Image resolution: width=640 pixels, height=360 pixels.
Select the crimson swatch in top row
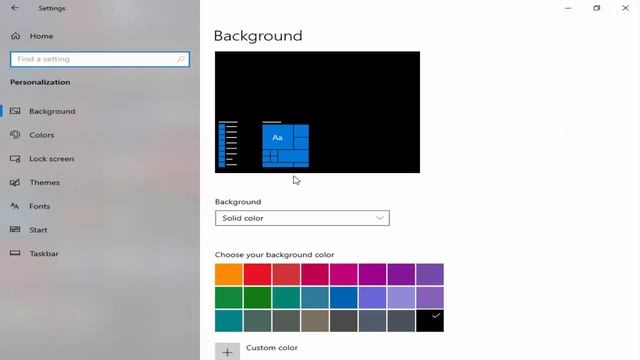point(315,274)
